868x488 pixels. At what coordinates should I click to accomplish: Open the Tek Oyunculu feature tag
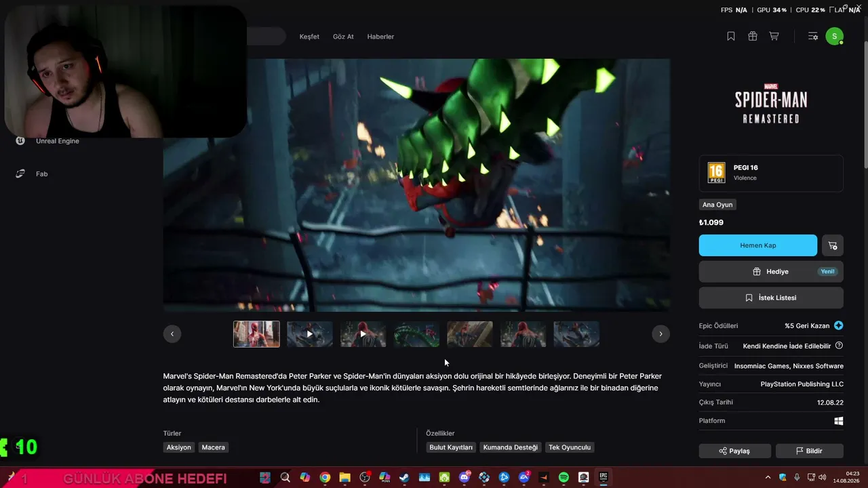point(570,447)
